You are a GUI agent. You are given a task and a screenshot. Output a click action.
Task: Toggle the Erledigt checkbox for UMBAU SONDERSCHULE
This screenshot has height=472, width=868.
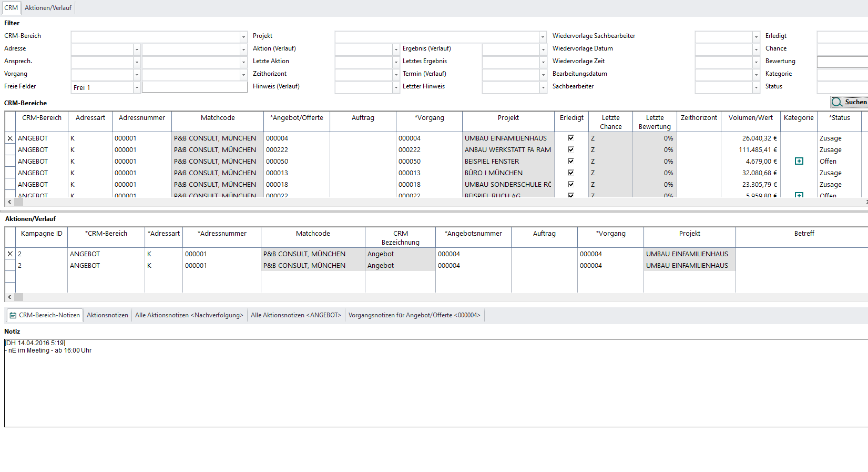click(570, 184)
